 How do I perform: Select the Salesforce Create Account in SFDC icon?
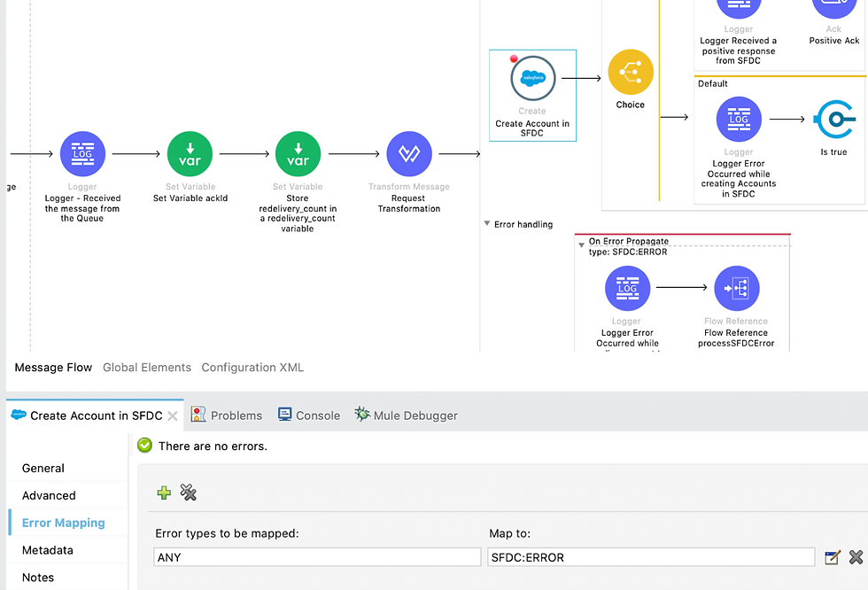[532, 78]
